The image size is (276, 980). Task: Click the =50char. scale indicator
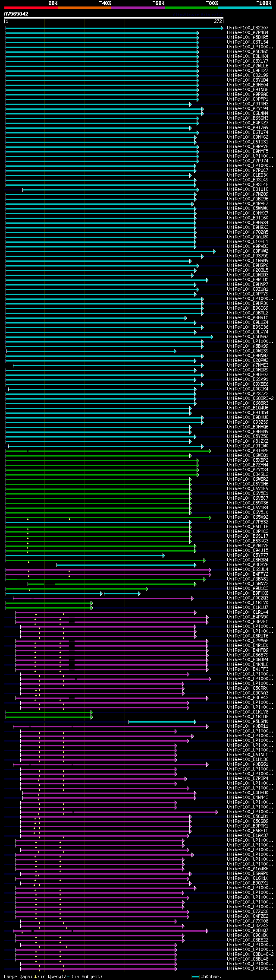click(206, 977)
